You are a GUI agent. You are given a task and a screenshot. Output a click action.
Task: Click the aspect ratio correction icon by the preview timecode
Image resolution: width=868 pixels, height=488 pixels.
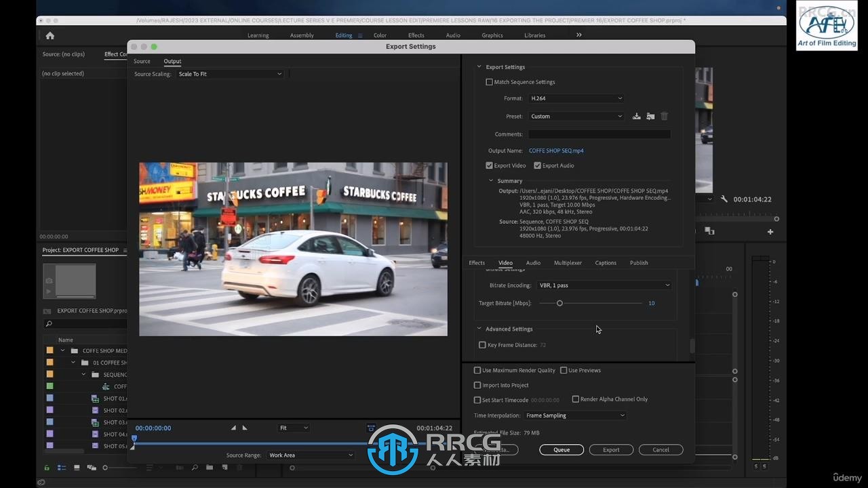pyautogui.click(x=371, y=428)
